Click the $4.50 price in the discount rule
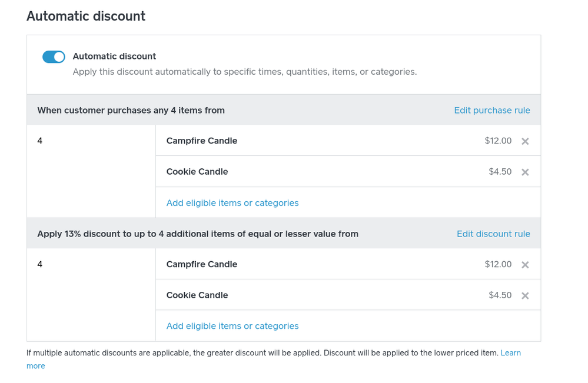The height and width of the screenshot is (383, 588). tap(500, 295)
